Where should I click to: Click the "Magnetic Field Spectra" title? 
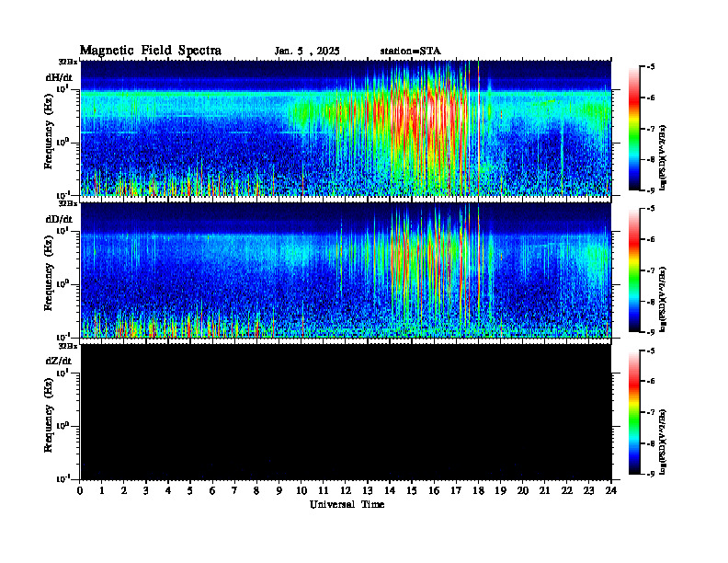pos(151,51)
